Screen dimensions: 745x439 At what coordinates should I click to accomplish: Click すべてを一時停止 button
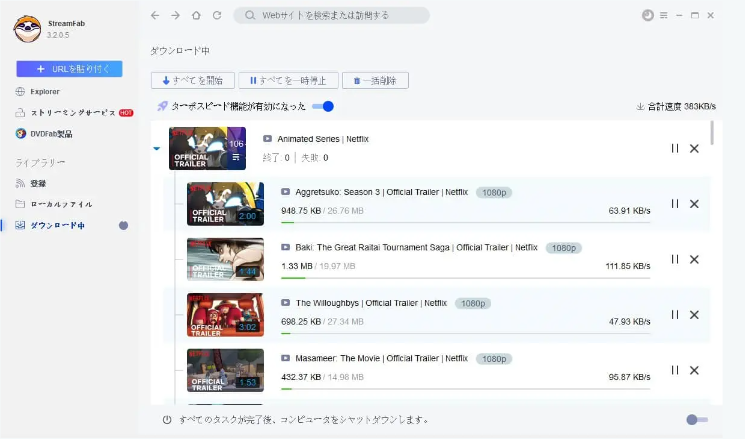(288, 80)
